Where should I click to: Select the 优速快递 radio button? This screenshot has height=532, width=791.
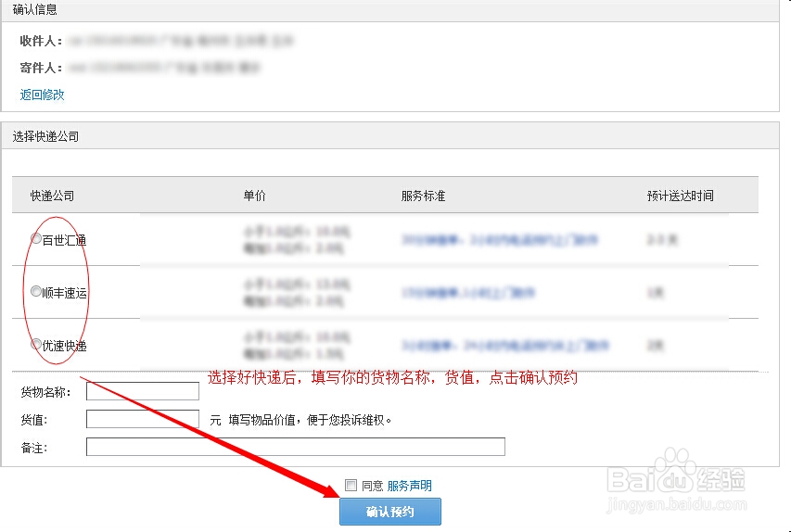pyautogui.click(x=36, y=344)
